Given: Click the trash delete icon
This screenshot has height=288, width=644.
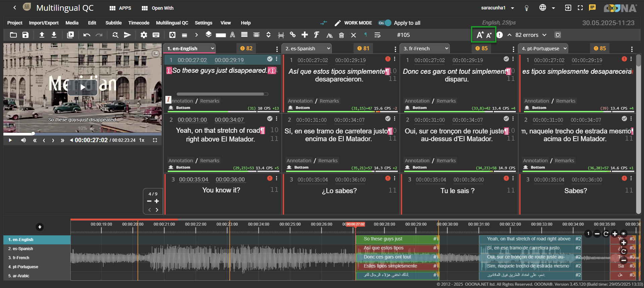Looking at the screenshot, I should click(341, 35).
